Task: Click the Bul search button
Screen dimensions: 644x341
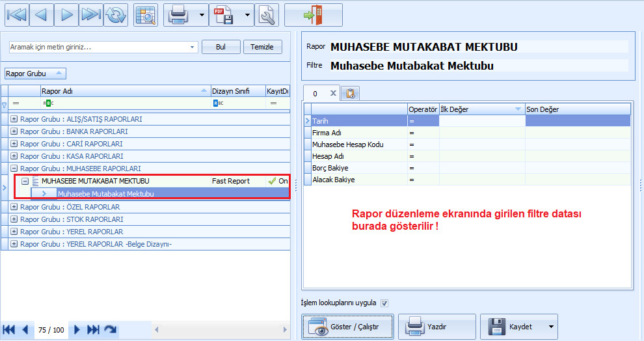Action: pos(221,47)
